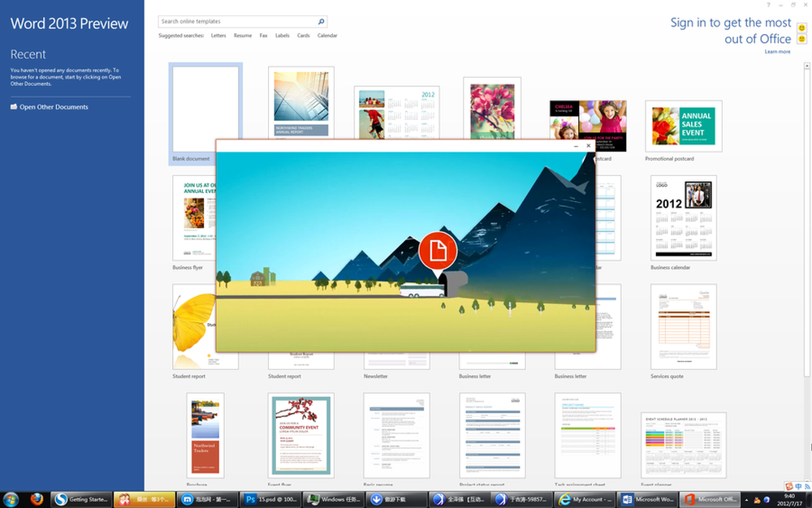The width and height of the screenshot is (812, 508).
Task: Open the Promotional postcard Annual Sales Event template
Action: click(684, 126)
